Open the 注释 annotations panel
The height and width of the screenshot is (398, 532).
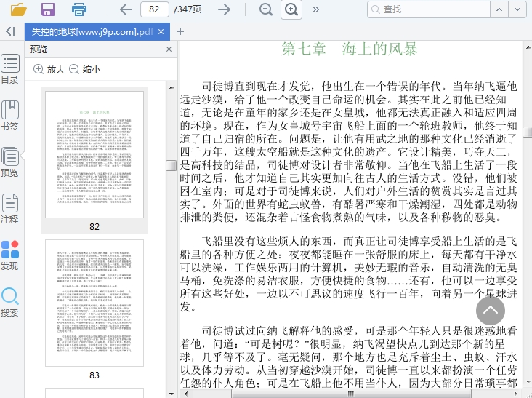tap(10, 209)
